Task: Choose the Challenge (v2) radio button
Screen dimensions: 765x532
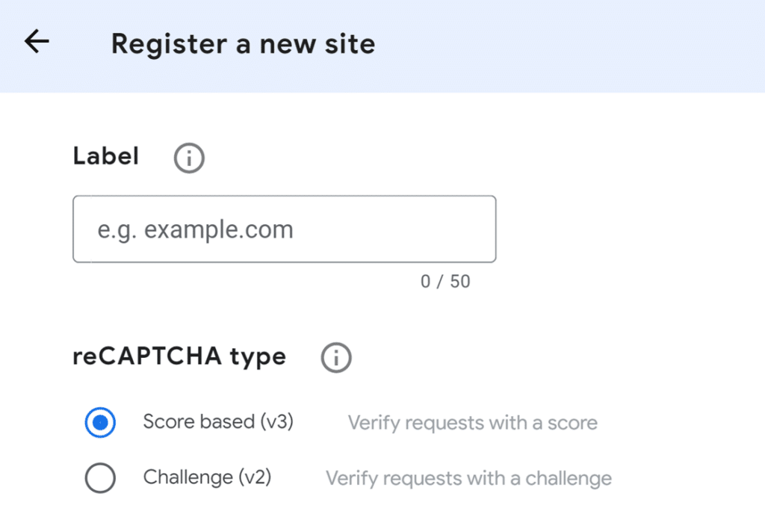Action: point(100,477)
